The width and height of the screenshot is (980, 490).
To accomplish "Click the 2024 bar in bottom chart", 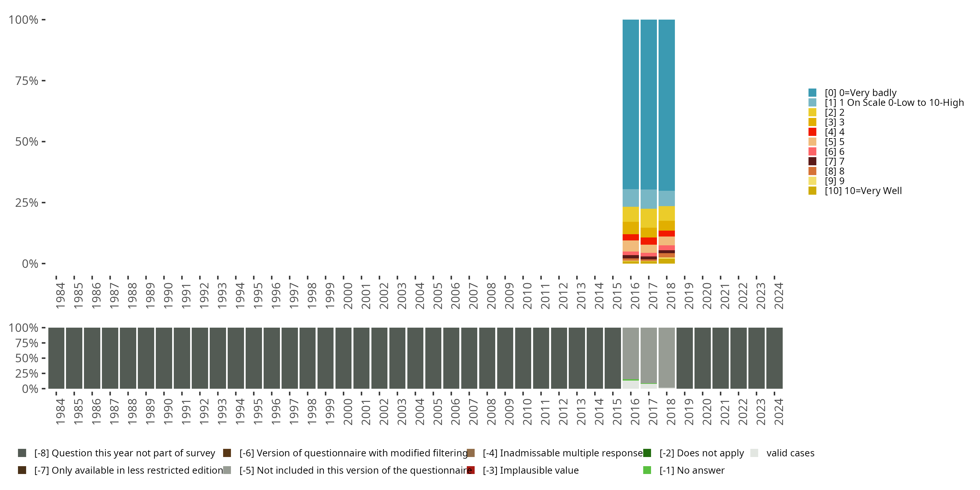I will coord(775,358).
